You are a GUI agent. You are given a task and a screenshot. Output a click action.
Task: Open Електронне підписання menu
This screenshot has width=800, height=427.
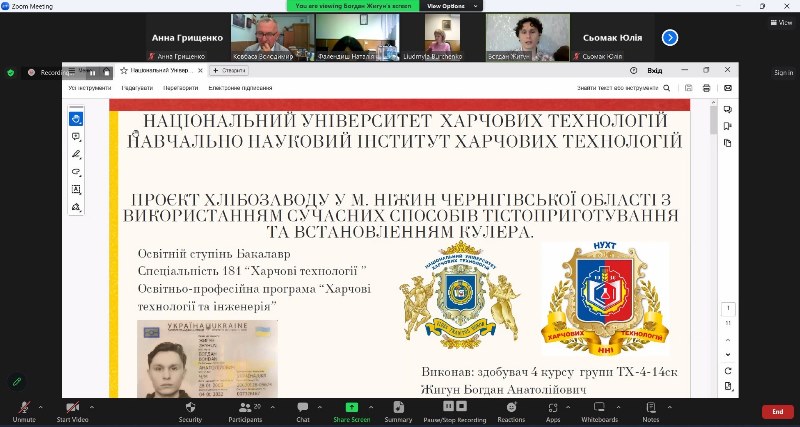(x=240, y=88)
